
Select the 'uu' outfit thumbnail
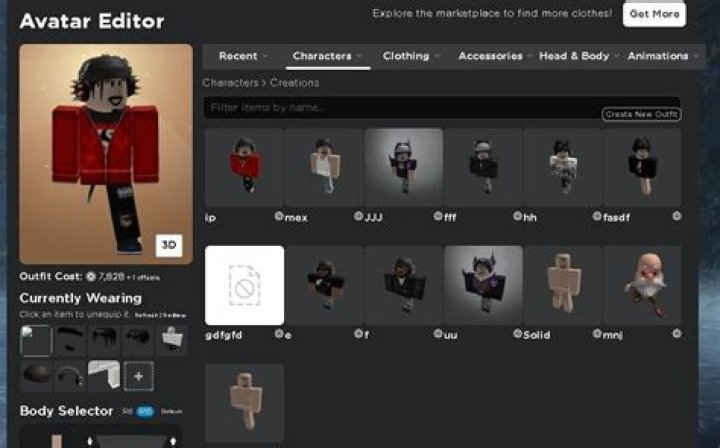coord(483,284)
